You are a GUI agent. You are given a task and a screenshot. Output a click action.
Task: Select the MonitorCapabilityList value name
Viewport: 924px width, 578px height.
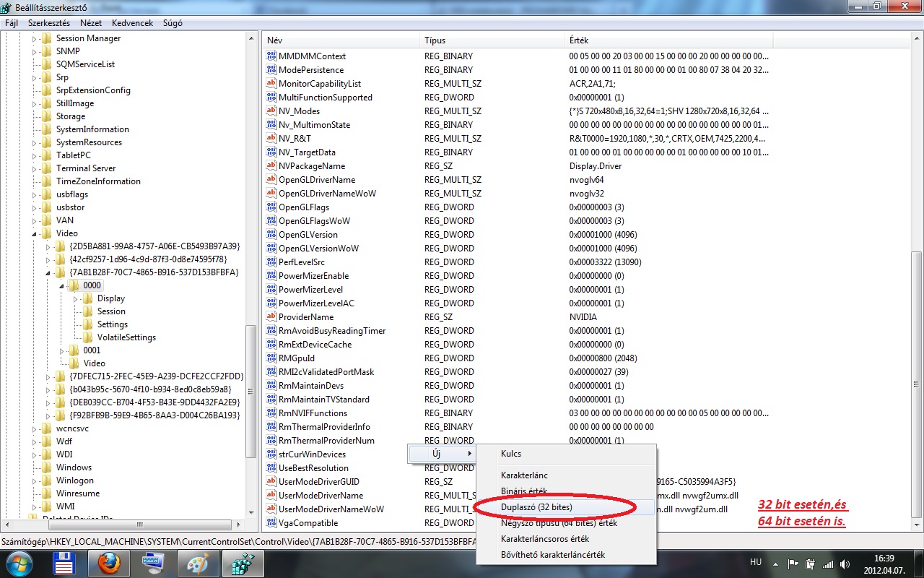(320, 84)
